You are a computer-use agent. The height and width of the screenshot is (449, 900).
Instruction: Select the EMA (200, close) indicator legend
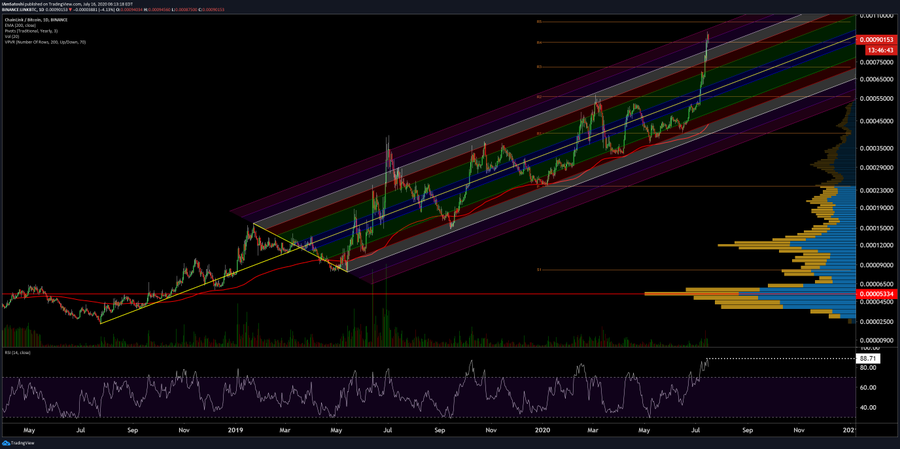point(20,23)
